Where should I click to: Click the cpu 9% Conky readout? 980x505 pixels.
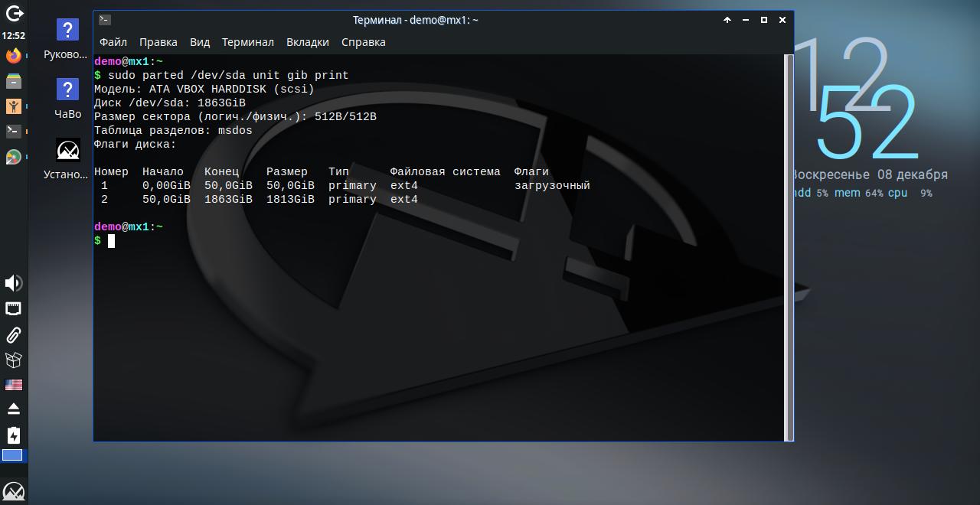pos(910,193)
